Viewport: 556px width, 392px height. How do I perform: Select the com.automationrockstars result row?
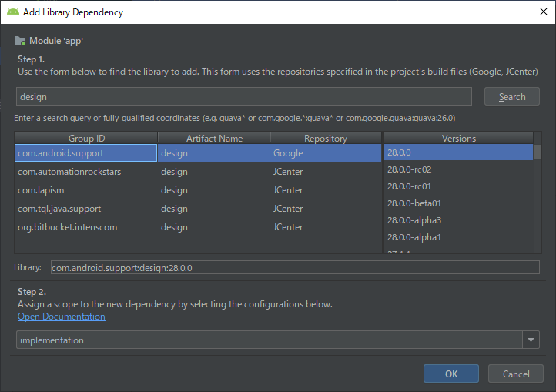[85, 172]
